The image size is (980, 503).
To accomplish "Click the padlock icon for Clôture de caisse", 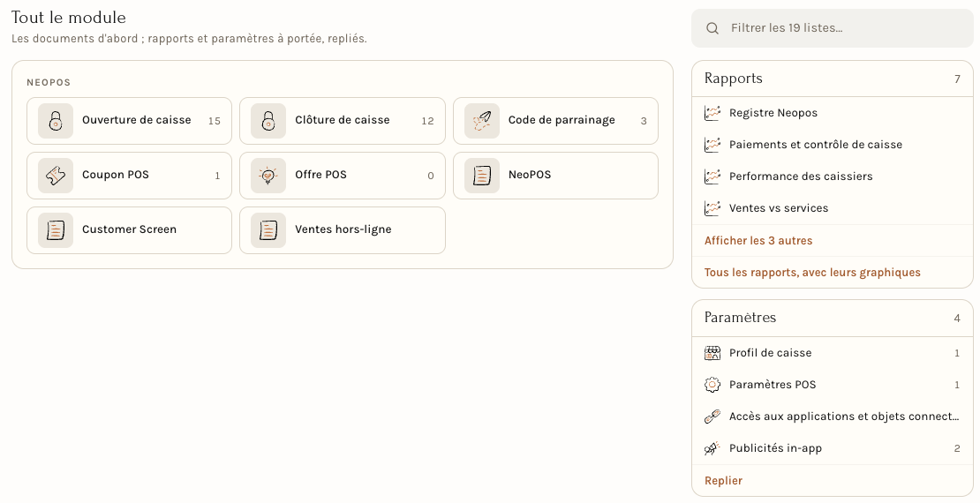I will [x=268, y=121].
